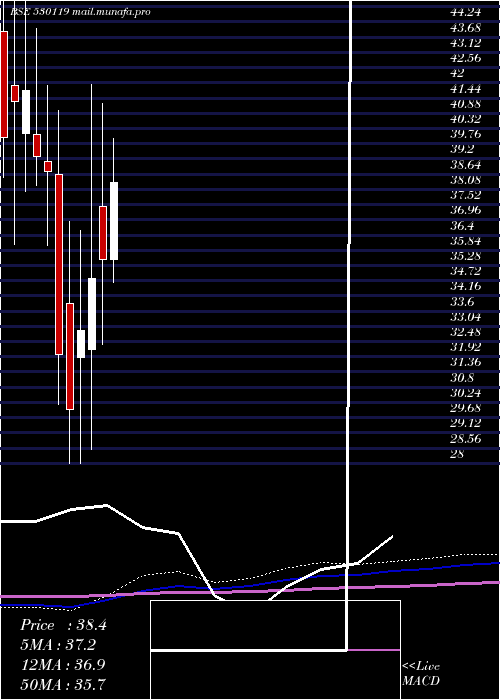Click the Price : 38.4 readout
500x700 pixels.
click(x=63, y=625)
